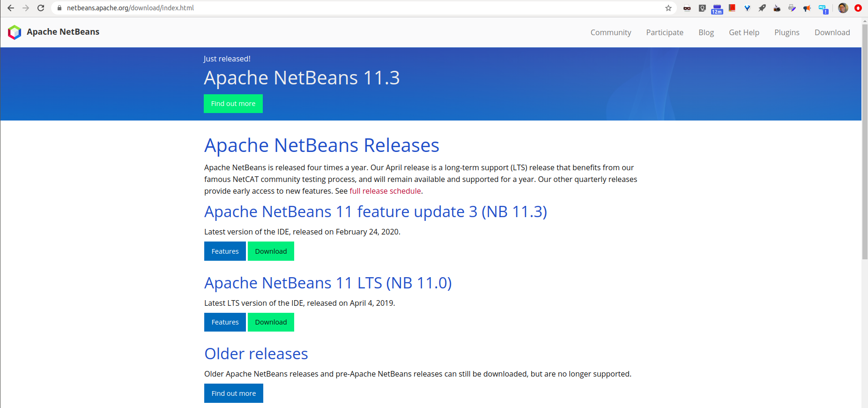Download NetBeans 11 LTS release
The image size is (868, 408).
pyautogui.click(x=271, y=322)
